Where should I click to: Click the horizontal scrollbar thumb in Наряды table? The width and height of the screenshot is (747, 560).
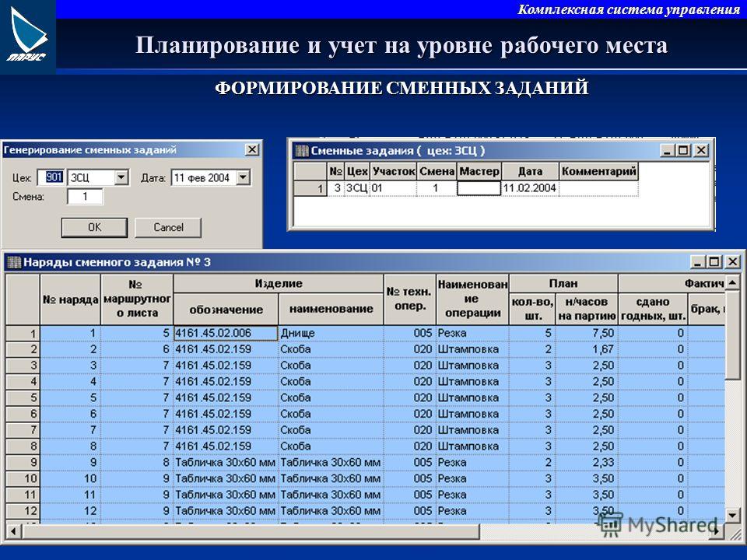[250, 531]
